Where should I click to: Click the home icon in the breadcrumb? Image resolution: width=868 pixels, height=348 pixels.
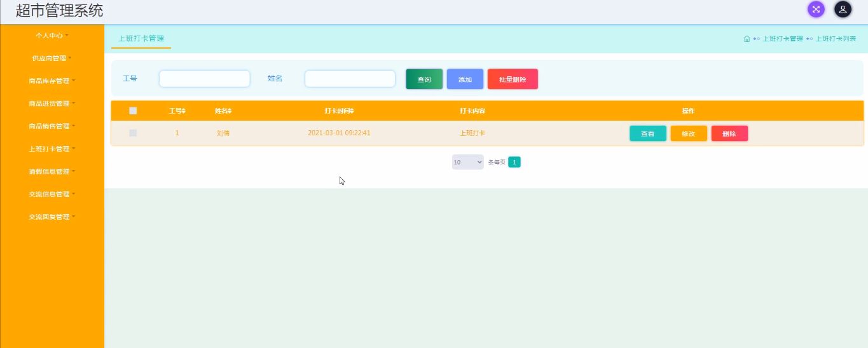(x=747, y=39)
